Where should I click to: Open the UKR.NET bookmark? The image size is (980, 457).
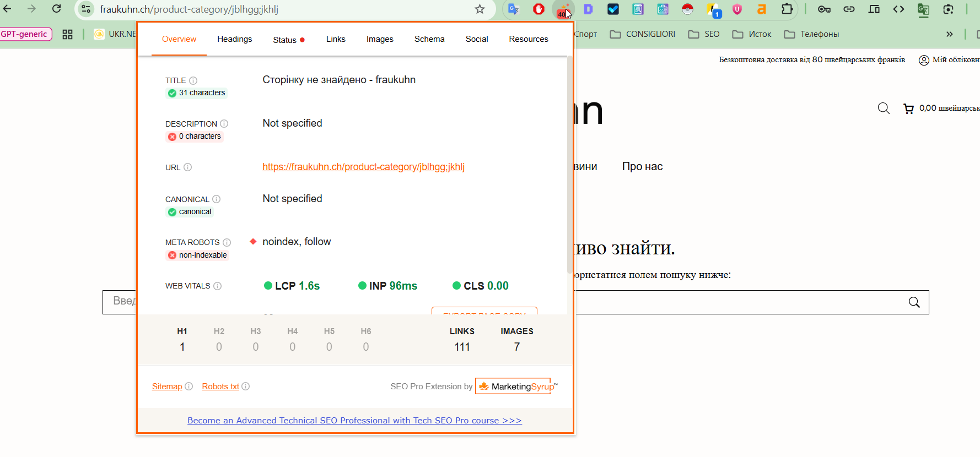tap(115, 34)
